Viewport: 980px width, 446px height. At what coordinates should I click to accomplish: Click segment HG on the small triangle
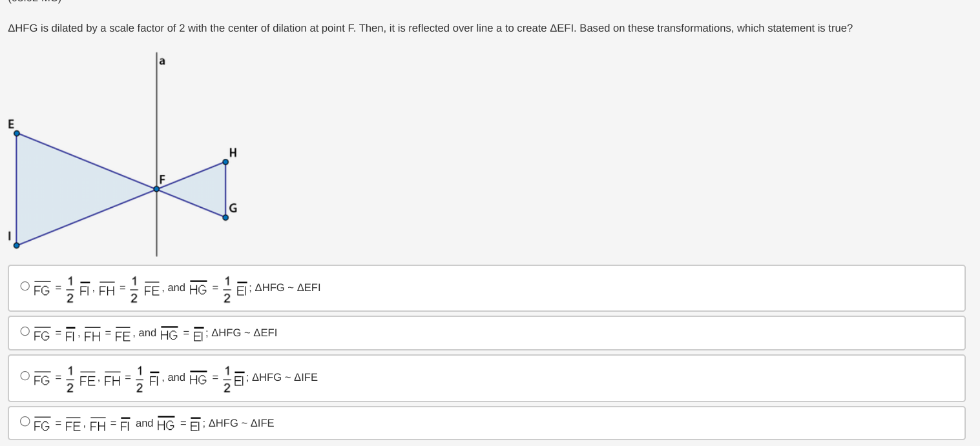pyautogui.click(x=226, y=190)
